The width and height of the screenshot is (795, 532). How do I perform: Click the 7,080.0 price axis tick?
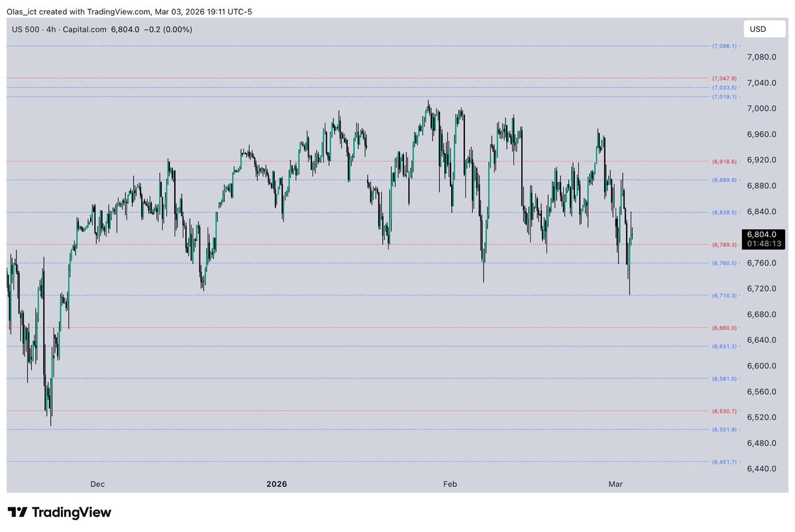point(761,57)
